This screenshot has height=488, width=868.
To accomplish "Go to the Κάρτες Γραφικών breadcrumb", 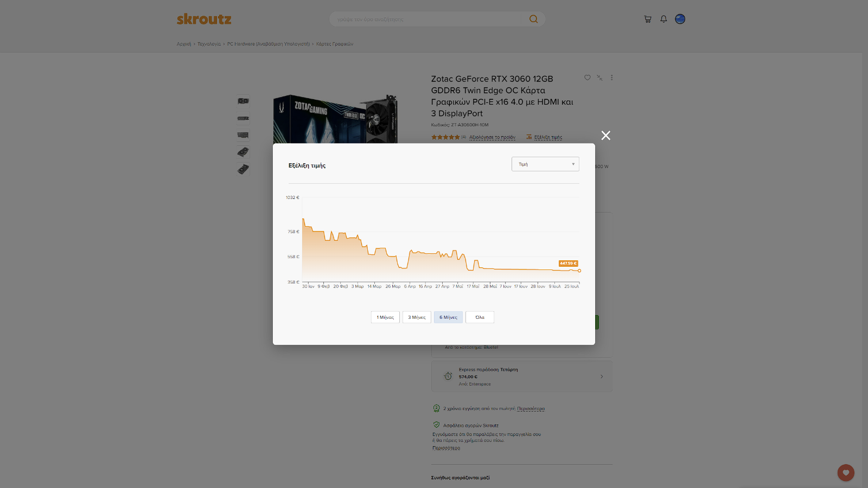I will click(335, 44).
